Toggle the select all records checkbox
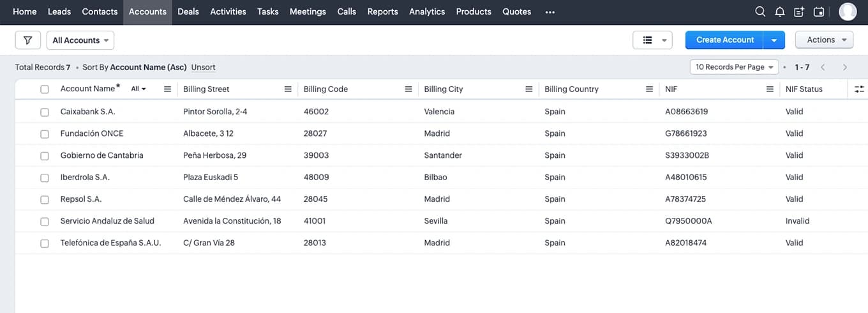Viewport: 868px width, 313px height. coord(45,89)
